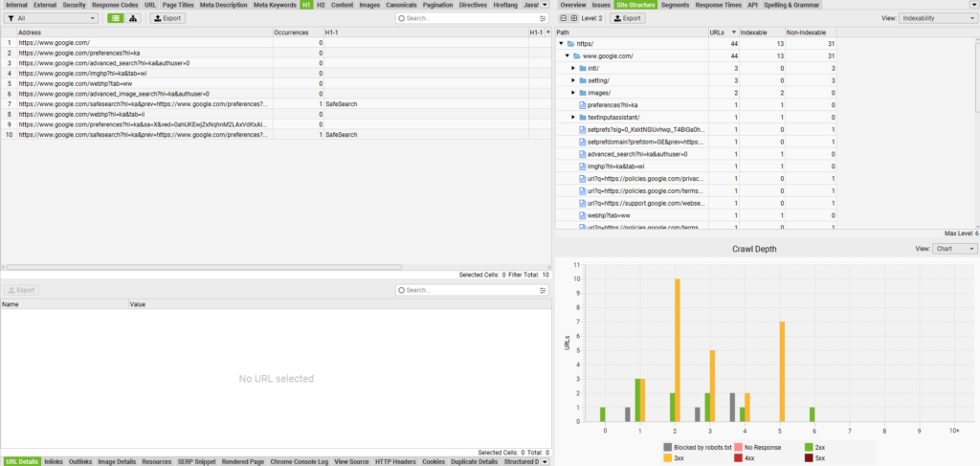The height and width of the screenshot is (466, 980).
Task: Click page icon for setprefs?sig=0_ row
Action: tap(583, 130)
